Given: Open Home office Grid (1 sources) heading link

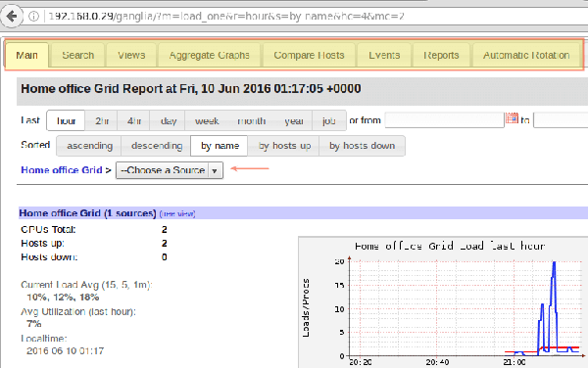Looking at the screenshot, I should coord(87,213).
